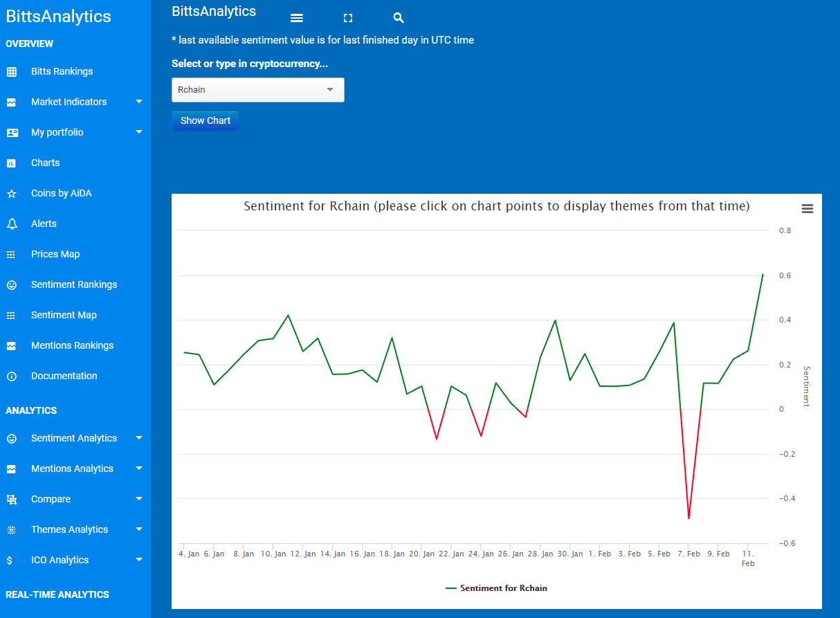Open search with the magnifier icon

[398, 18]
